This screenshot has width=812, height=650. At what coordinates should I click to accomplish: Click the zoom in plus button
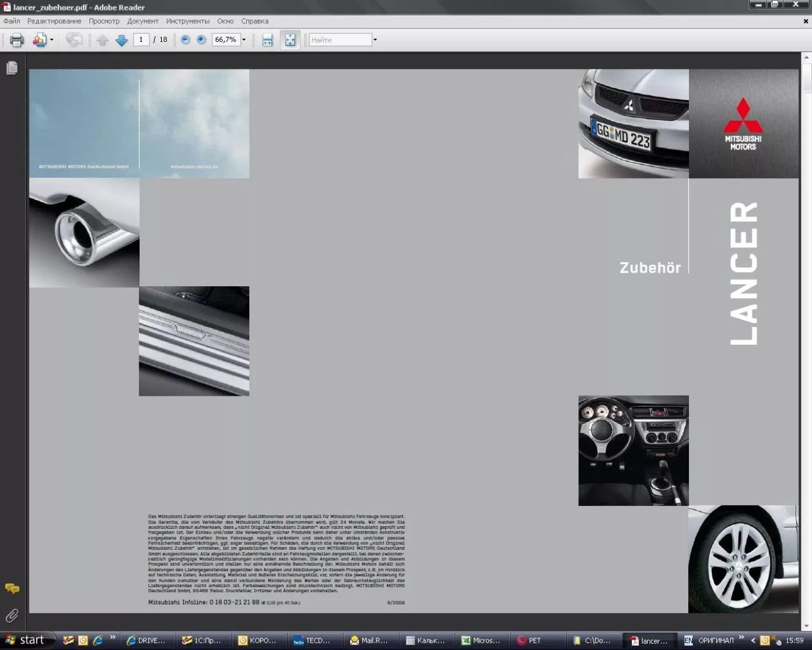click(x=201, y=39)
